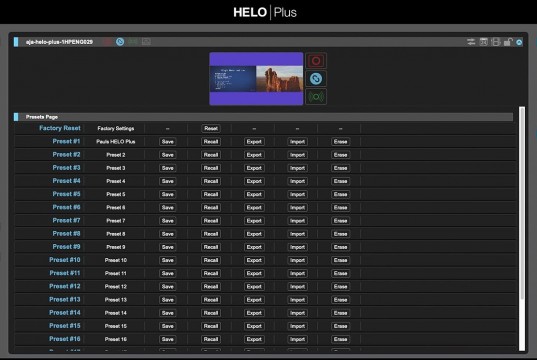Export Preset #14

[x=254, y=313]
